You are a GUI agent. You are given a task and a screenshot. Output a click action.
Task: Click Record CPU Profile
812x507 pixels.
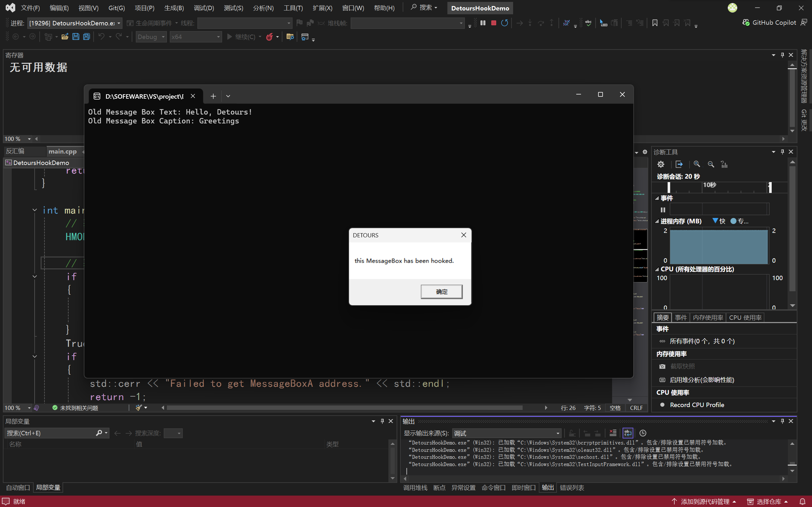pos(697,405)
